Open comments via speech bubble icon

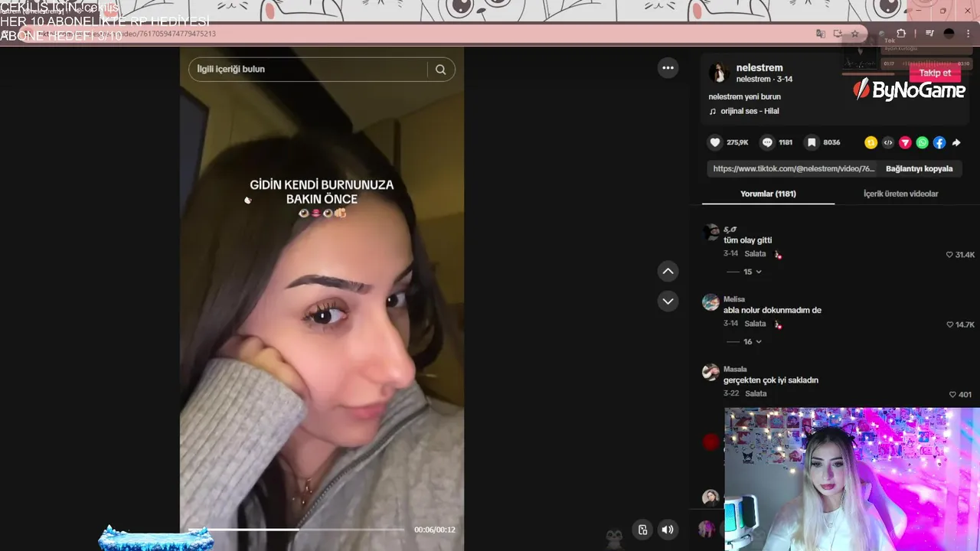pyautogui.click(x=767, y=142)
